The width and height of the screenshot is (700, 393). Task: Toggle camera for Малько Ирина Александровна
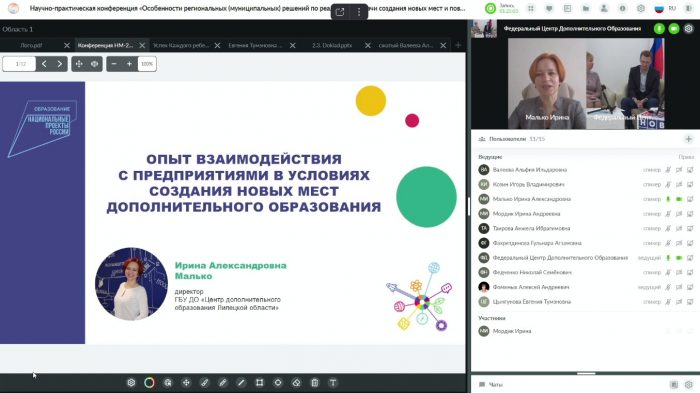coord(679,199)
